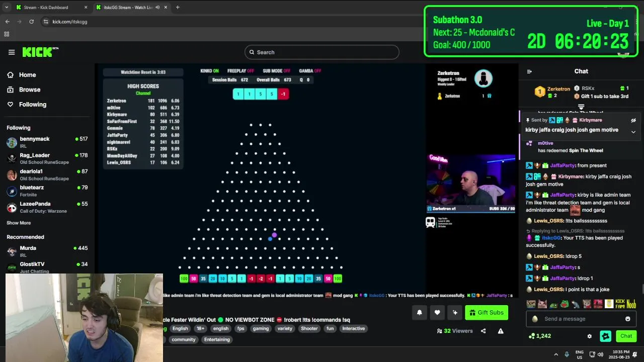Click the teal channel rewards icon
644x362 pixels.
coord(606,336)
